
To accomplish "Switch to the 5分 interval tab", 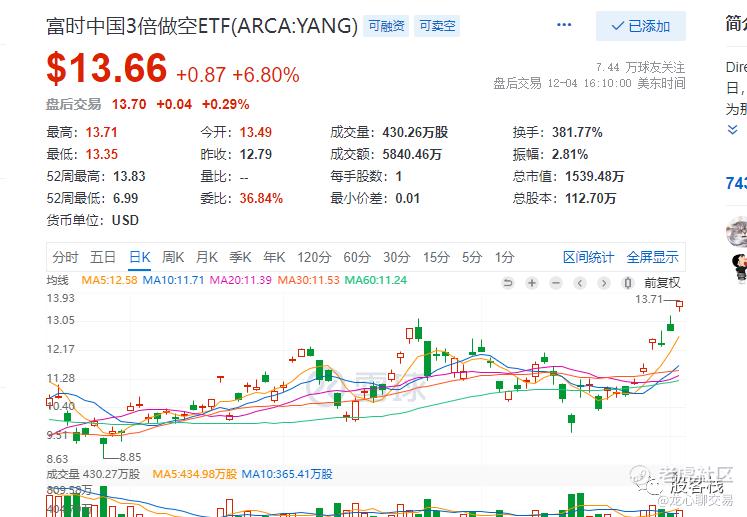I will pyautogui.click(x=472, y=257).
